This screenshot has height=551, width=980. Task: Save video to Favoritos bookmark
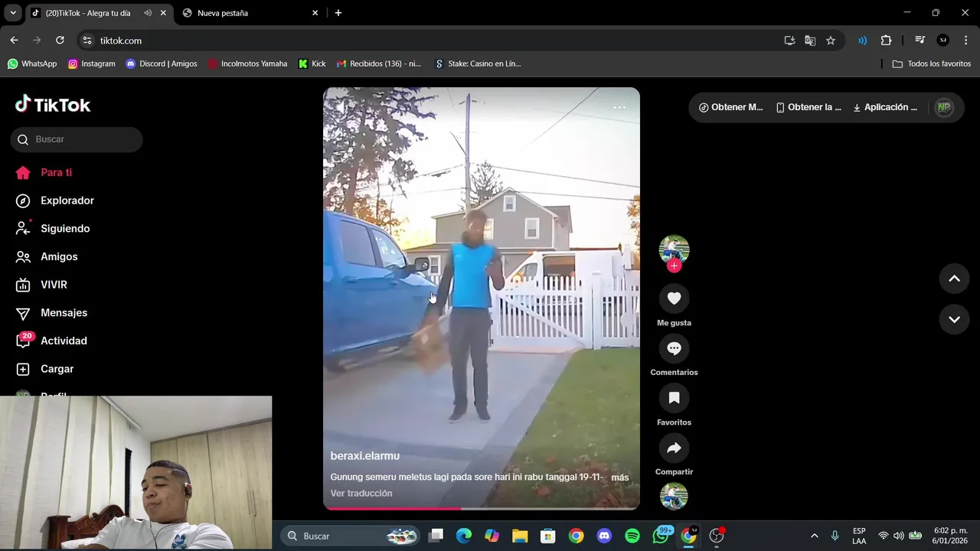[x=674, y=398]
